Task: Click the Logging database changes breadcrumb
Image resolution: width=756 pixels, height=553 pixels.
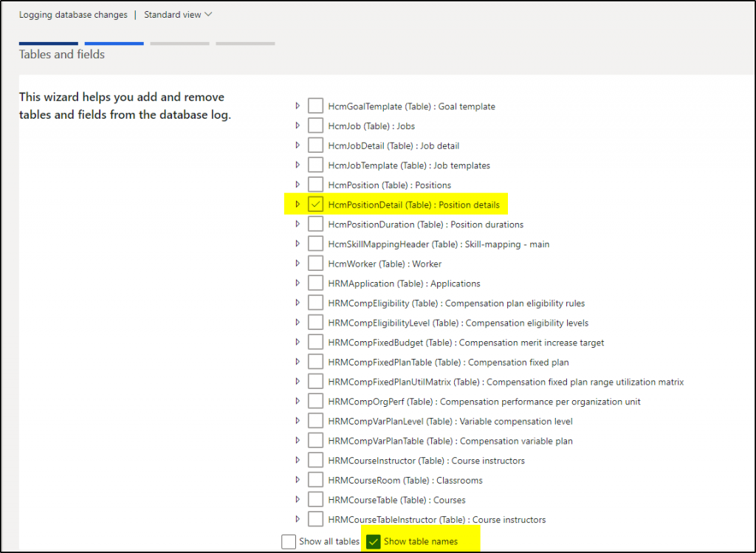Action: point(72,14)
